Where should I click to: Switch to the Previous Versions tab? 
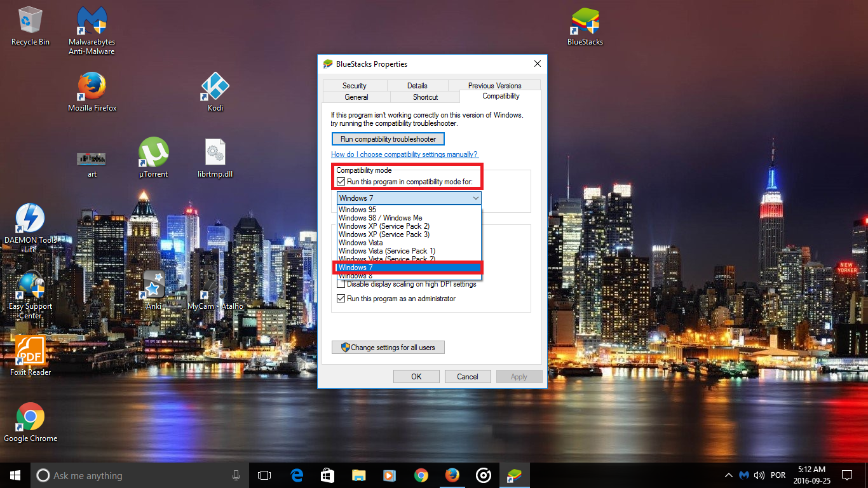tap(494, 85)
